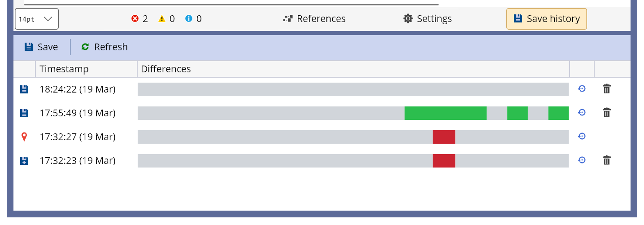Delete the 17:55:49 saved snapshot
644x225 pixels.
[x=607, y=112]
